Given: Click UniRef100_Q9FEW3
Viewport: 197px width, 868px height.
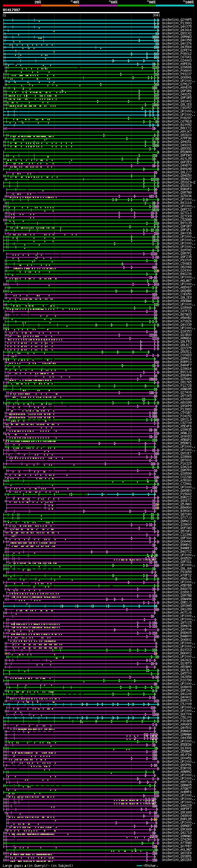Looking at the screenshot, I should point(177,155).
